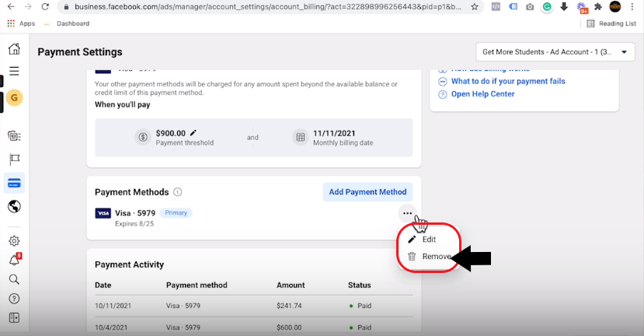Image resolution: width=644 pixels, height=336 pixels.
Task: Click the Amount column header
Action: click(x=291, y=285)
